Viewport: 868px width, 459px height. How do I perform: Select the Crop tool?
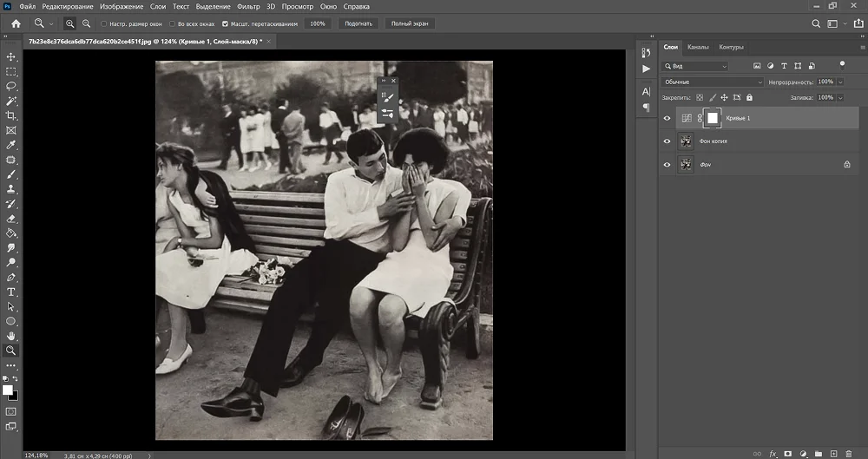11,115
